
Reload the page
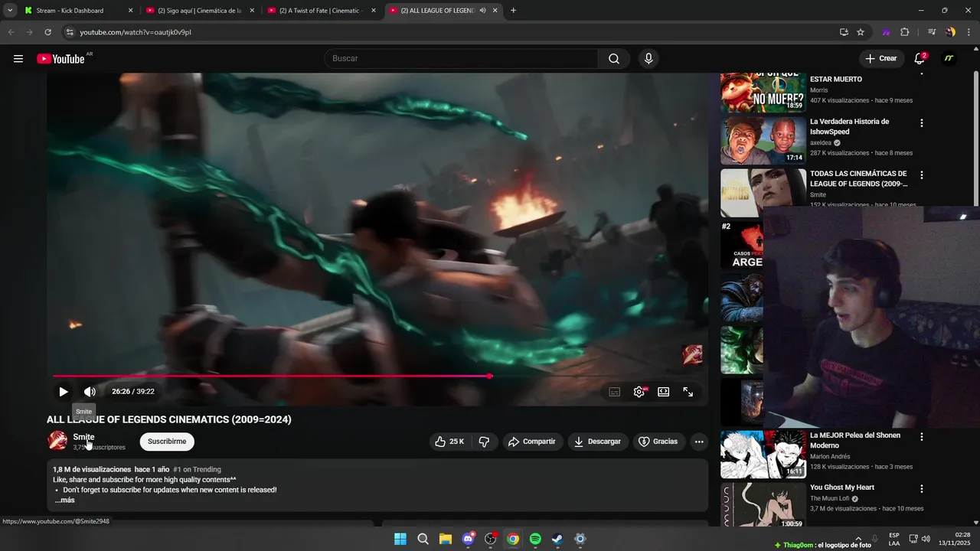47,32
